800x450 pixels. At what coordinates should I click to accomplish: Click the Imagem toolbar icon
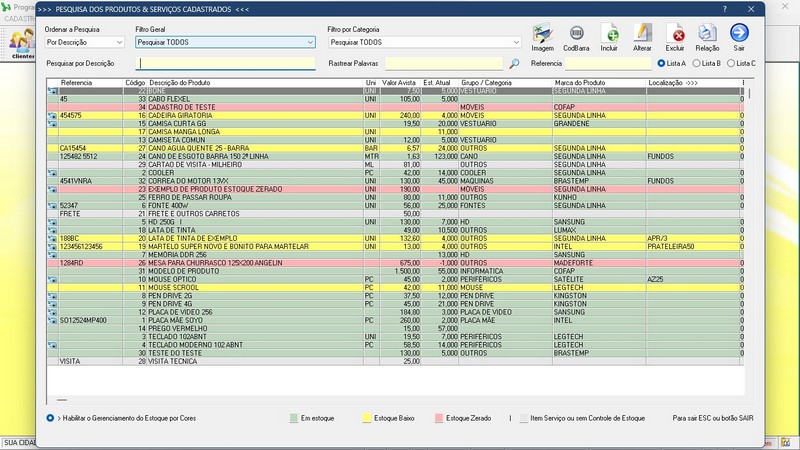point(542,36)
